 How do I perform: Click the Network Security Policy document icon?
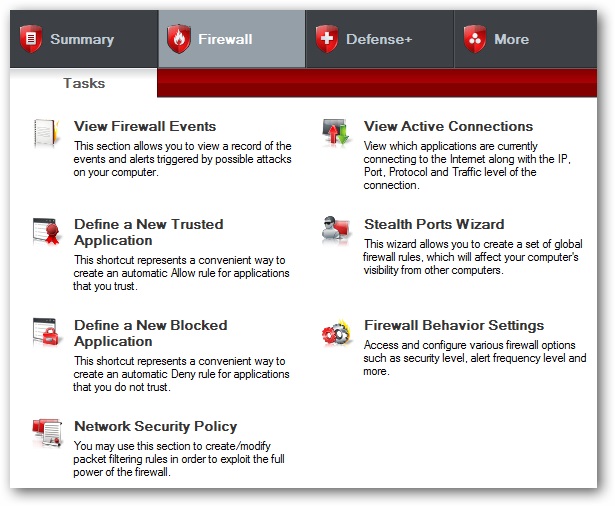[x=45, y=433]
